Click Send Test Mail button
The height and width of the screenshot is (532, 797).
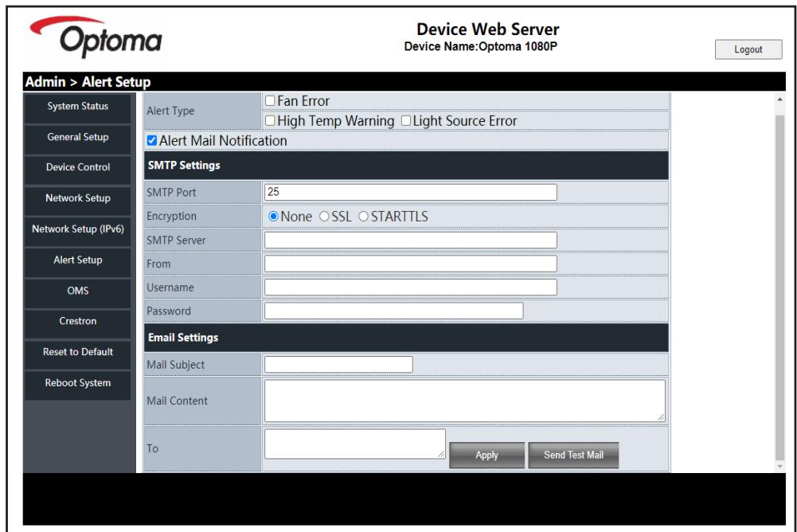573,456
